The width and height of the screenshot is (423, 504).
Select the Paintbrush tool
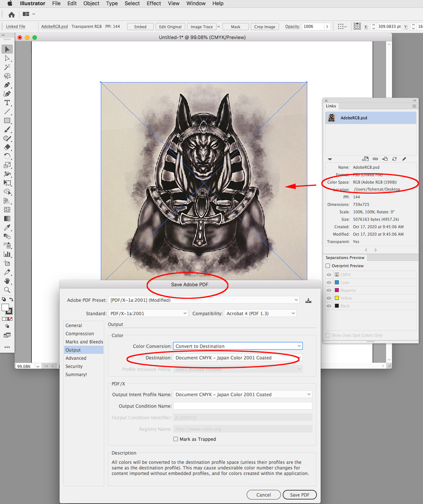pyautogui.click(x=7, y=130)
